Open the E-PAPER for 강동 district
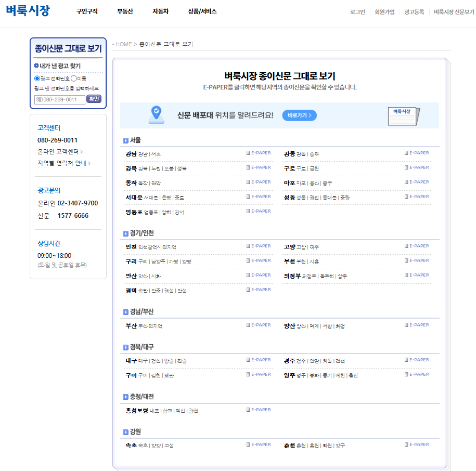 (x=419, y=153)
